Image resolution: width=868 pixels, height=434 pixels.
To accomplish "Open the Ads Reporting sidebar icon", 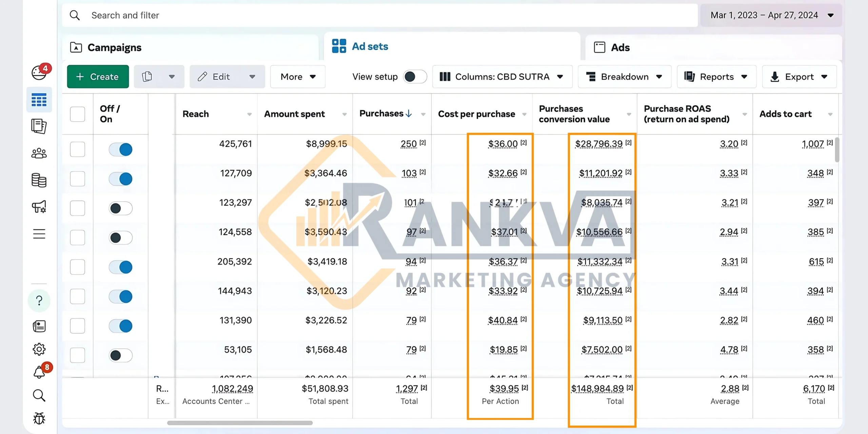I will coord(39,126).
